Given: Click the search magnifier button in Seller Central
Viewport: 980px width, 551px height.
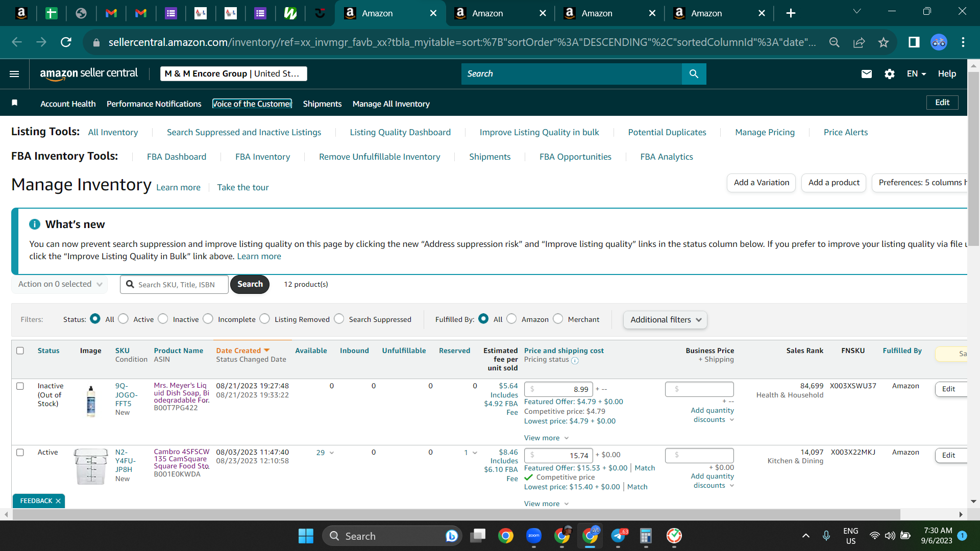Looking at the screenshot, I should [694, 74].
